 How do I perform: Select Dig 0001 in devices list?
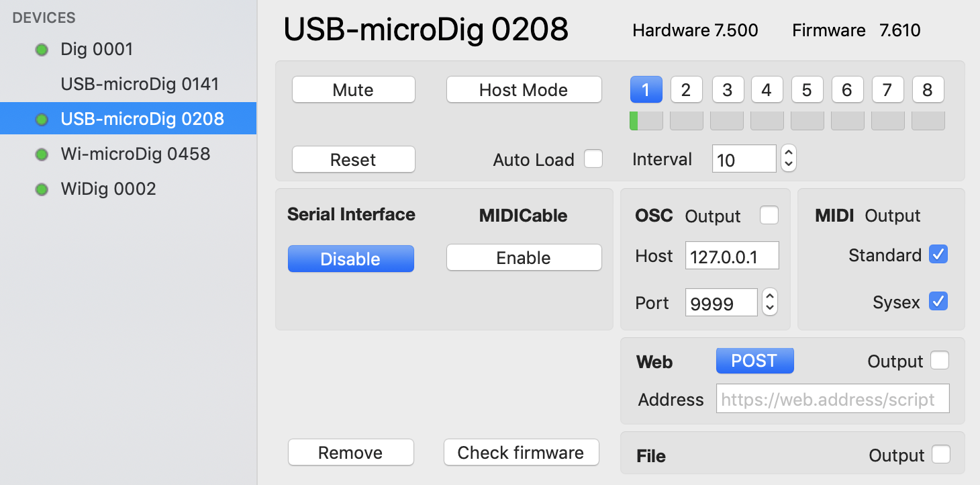point(128,49)
